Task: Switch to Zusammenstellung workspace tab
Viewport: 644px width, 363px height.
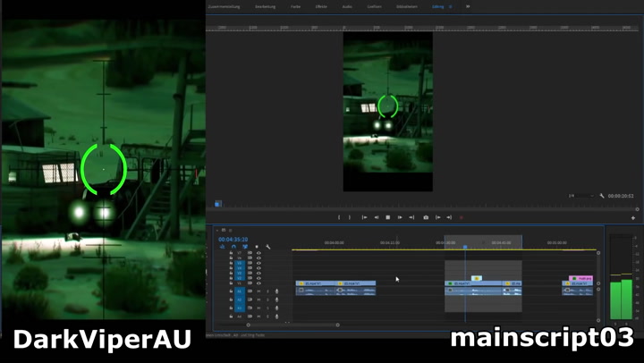Action: (224, 6)
